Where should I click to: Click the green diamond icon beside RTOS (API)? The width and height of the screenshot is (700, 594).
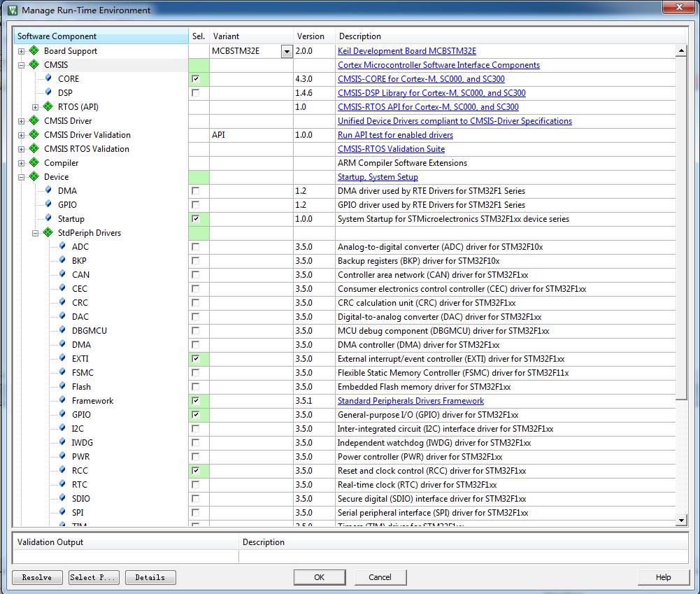(x=48, y=106)
